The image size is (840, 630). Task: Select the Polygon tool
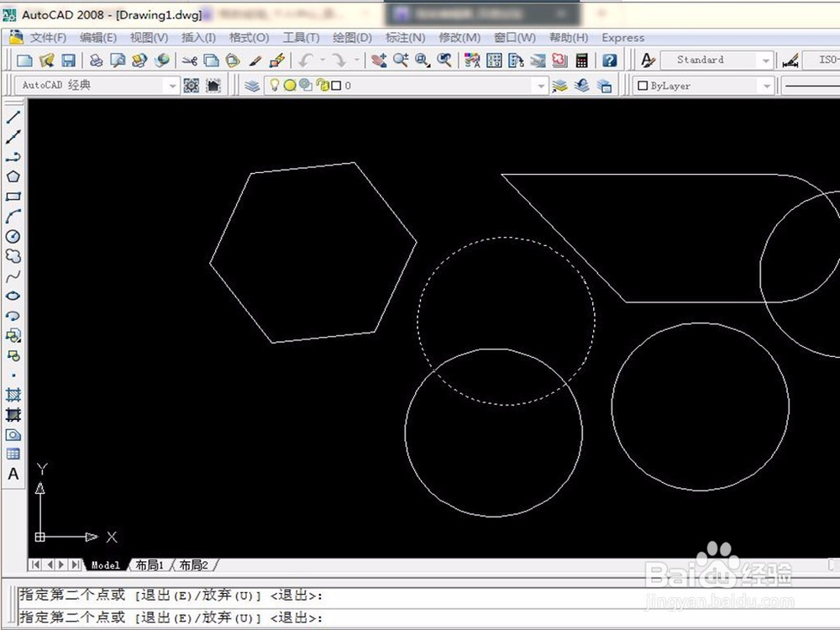13,176
